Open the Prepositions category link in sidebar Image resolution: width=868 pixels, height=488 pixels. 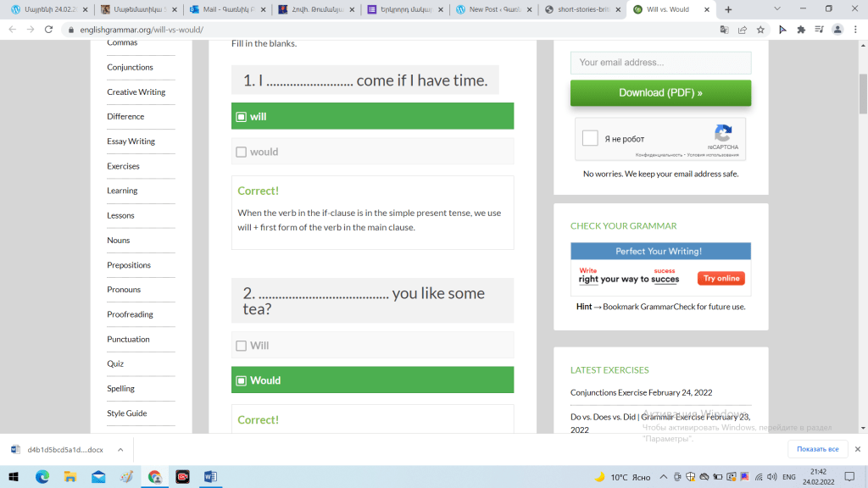tap(129, 265)
